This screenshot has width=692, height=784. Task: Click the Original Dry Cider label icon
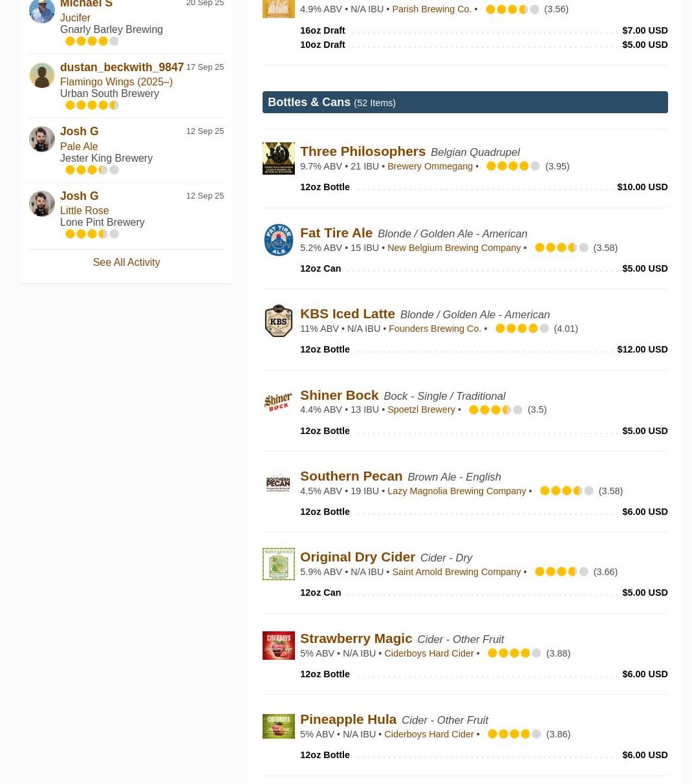point(279,564)
